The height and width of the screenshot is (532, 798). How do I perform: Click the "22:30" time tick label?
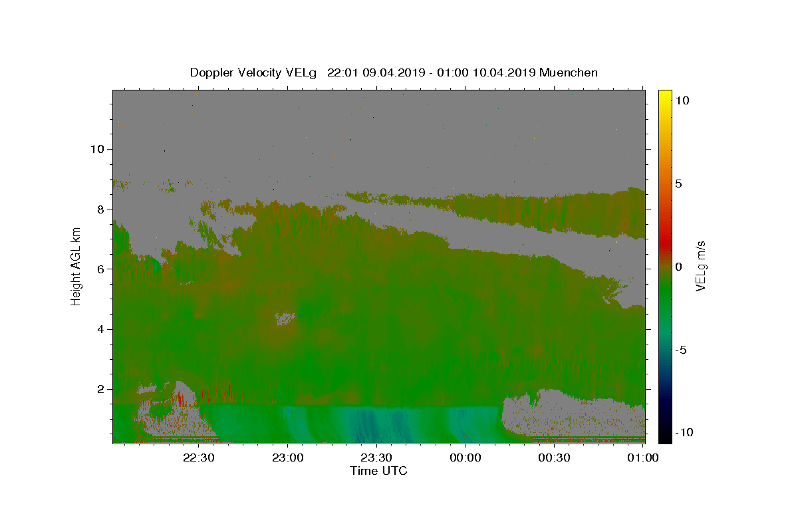[x=198, y=458]
